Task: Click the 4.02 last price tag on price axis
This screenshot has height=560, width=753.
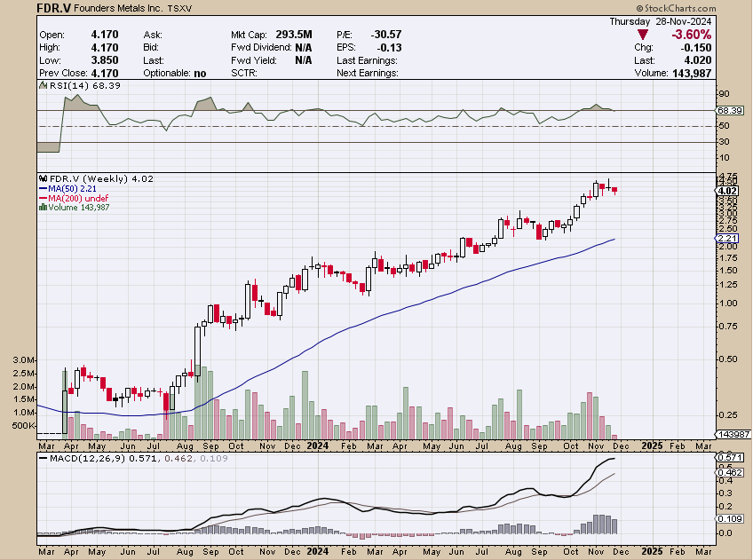Action: tap(726, 191)
